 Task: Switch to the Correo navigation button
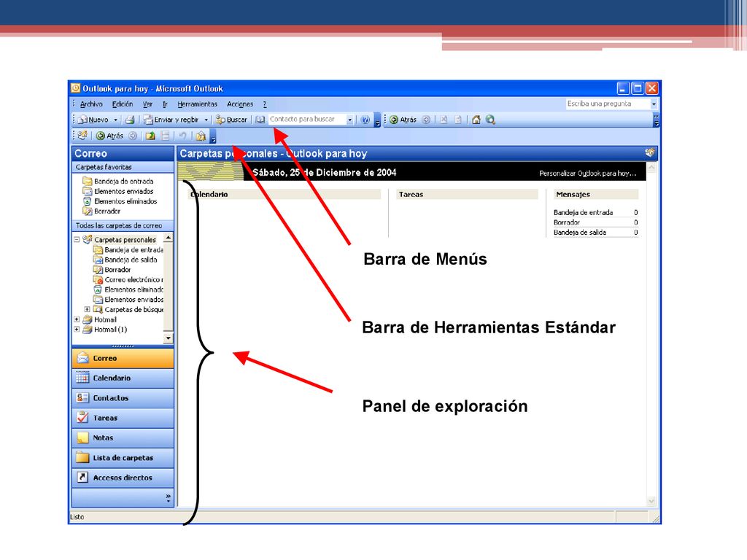(x=123, y=358)
